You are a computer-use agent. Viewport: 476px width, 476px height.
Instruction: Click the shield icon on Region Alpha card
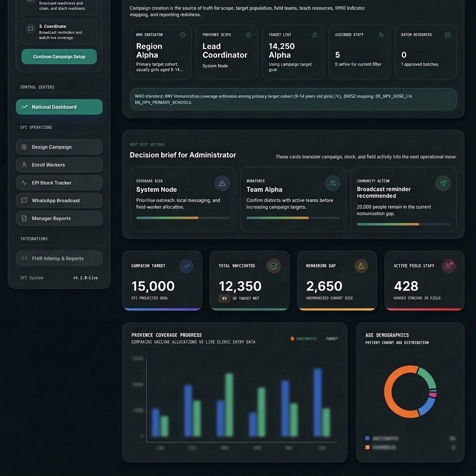pos(182,35)
